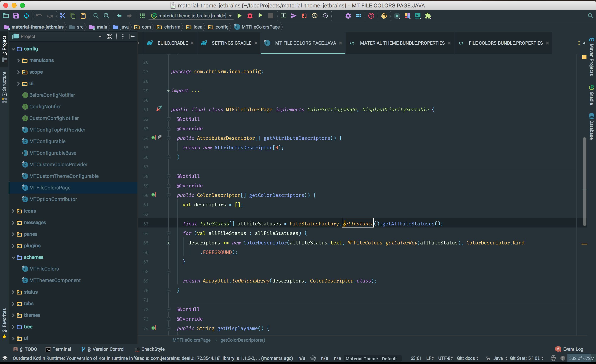The height and width of the screenshot is (364, 596).
Task: Select BUILD.GRADLE editor tab
Action: (x=172, y=43)
